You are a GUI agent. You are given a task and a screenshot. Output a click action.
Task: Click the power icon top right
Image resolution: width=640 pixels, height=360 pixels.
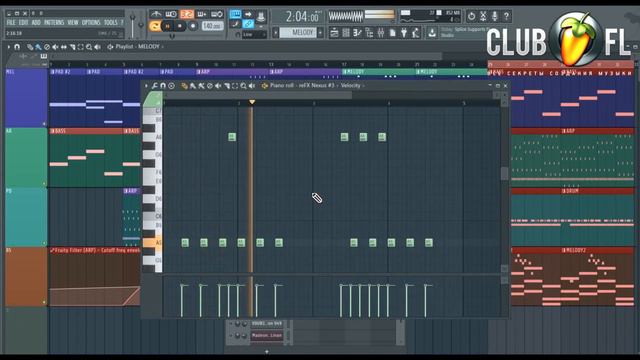pos(471,16)
